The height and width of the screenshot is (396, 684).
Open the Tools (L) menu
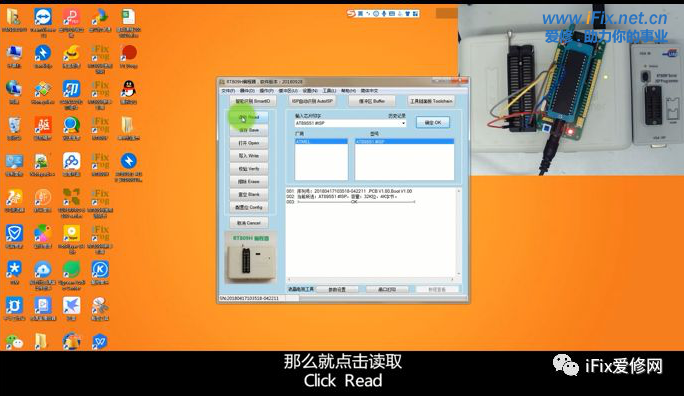[329, 91]
